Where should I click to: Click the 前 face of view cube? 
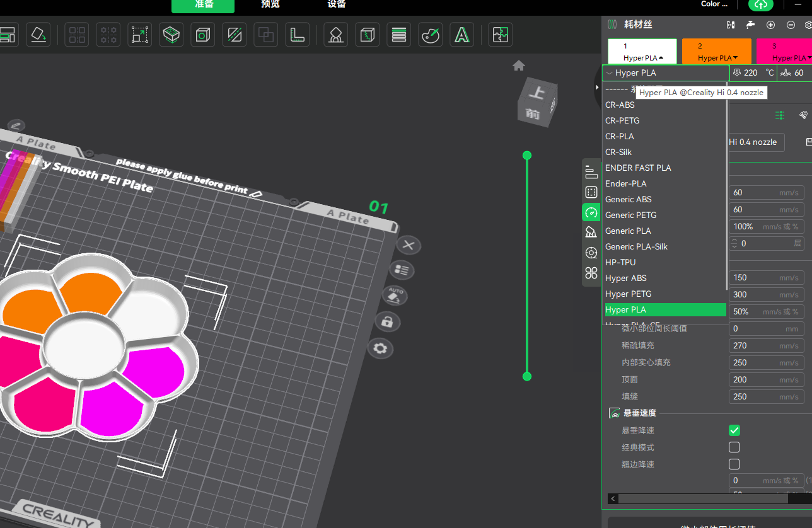click(533, 115)
